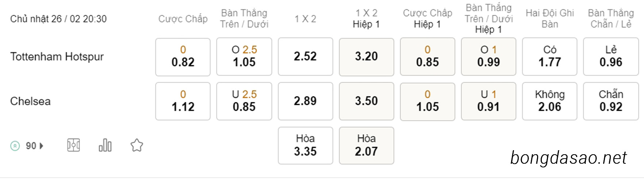Pick first-half Over 1 at 0.99
Screen dimensions: 644x182
(x=488, y=57)
